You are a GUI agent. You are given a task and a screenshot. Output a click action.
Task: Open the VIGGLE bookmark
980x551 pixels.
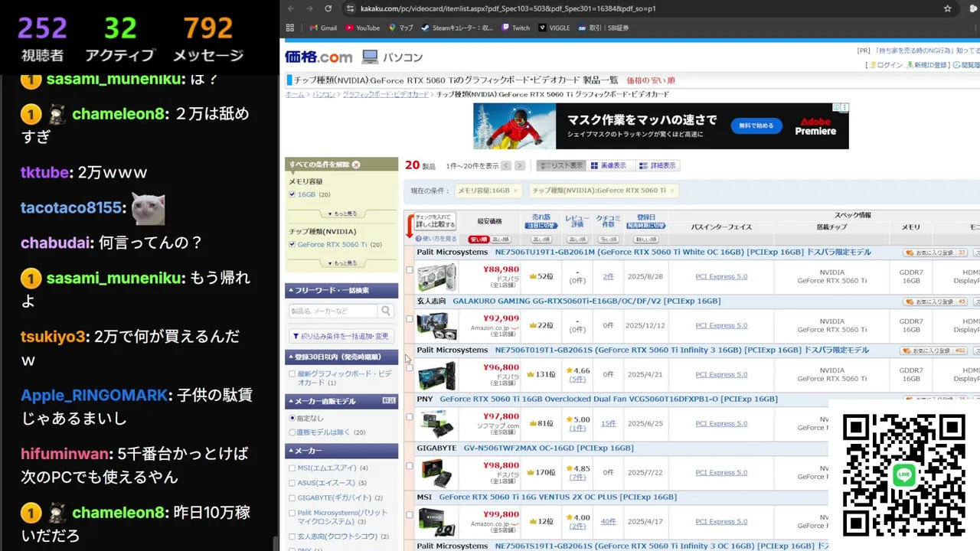click(554, 28)
